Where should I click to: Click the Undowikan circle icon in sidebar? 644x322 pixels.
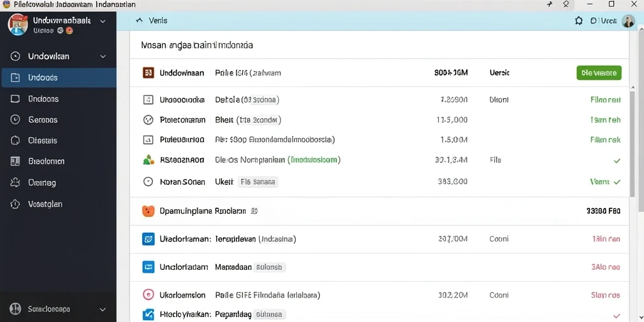[15, 56]
